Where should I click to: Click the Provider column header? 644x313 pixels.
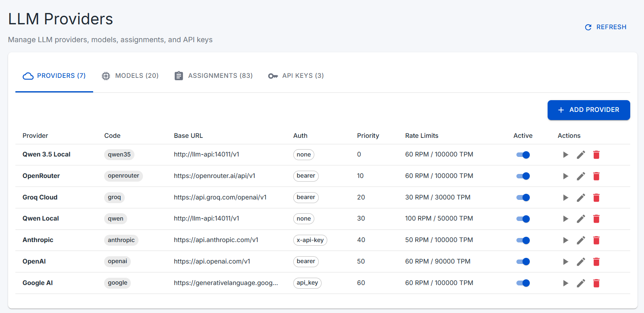point(35,136)
